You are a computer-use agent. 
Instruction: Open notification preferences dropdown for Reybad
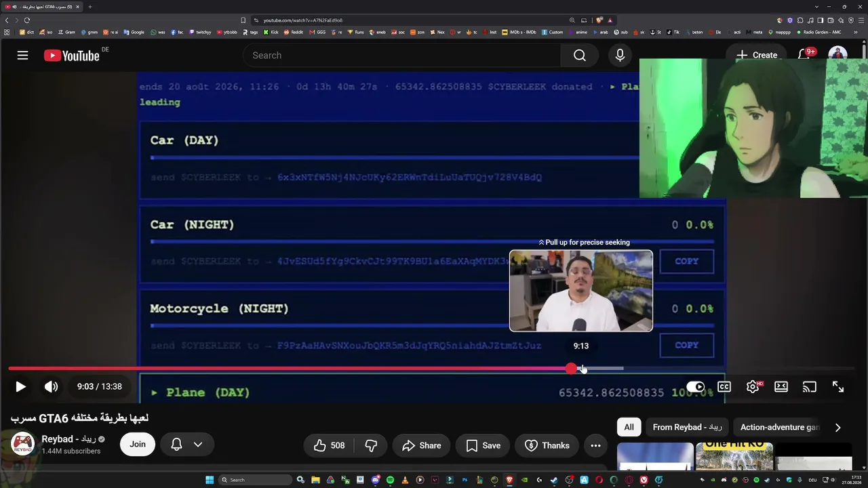click(x=186, y=444)
